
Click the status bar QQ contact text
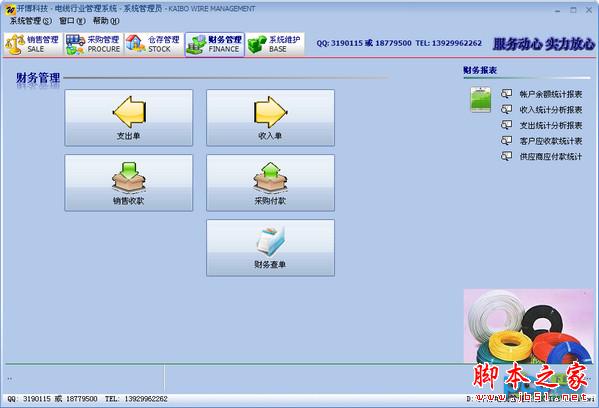(87, 399)
